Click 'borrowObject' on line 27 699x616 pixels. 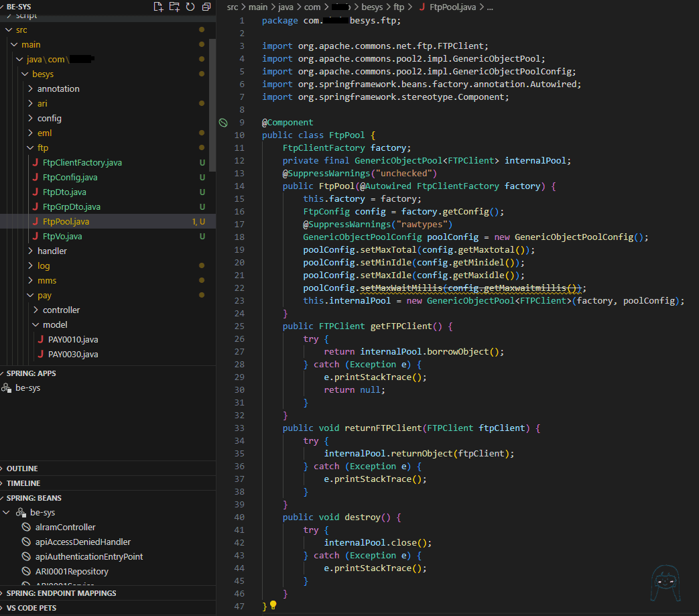[458, 352]
